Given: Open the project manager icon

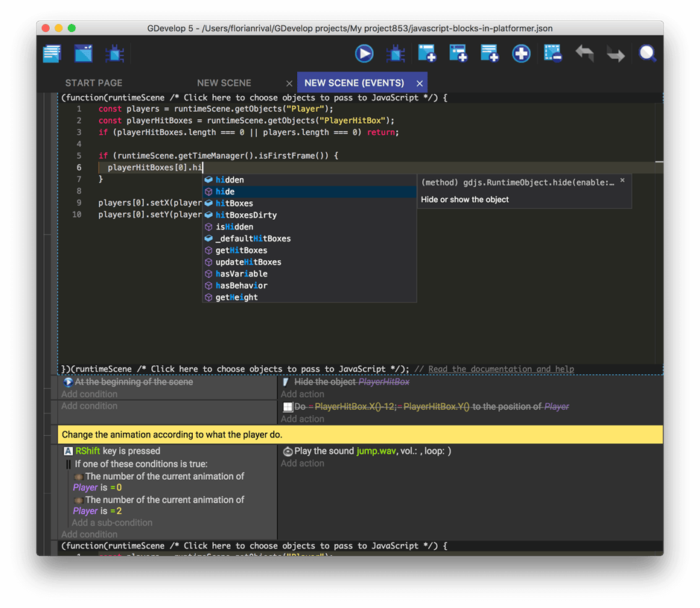Looking at the screenshot, I should (x=51, y=54).
